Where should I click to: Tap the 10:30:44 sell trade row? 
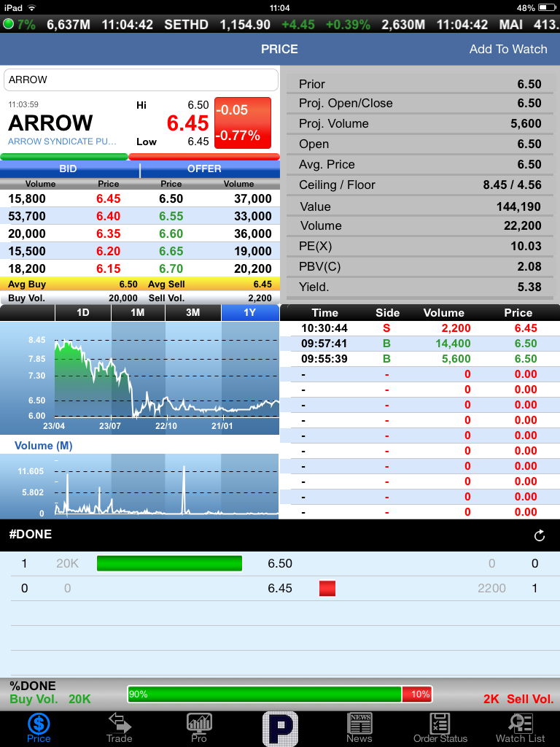coord(419,328)
